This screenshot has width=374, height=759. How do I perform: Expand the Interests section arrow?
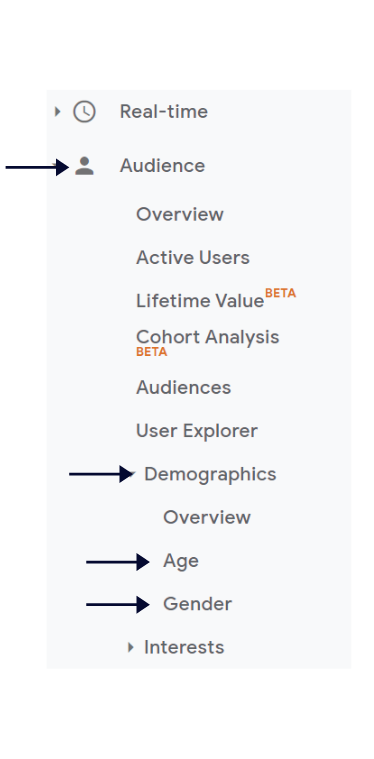[130, 647]
